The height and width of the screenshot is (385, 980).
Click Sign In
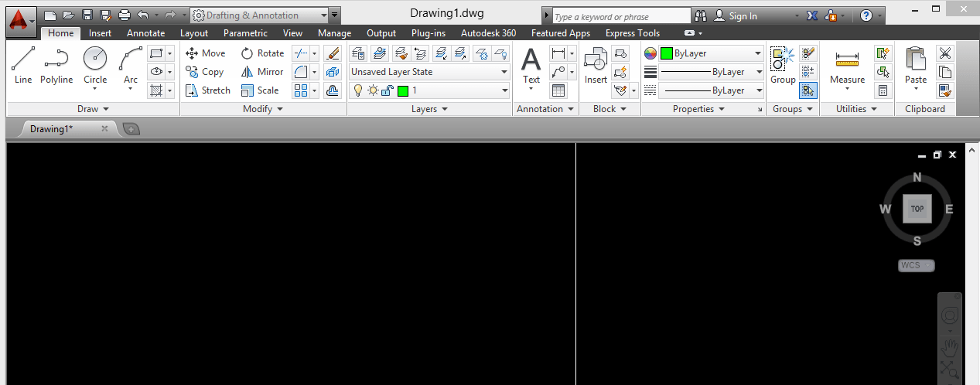(x=735, y=15)
